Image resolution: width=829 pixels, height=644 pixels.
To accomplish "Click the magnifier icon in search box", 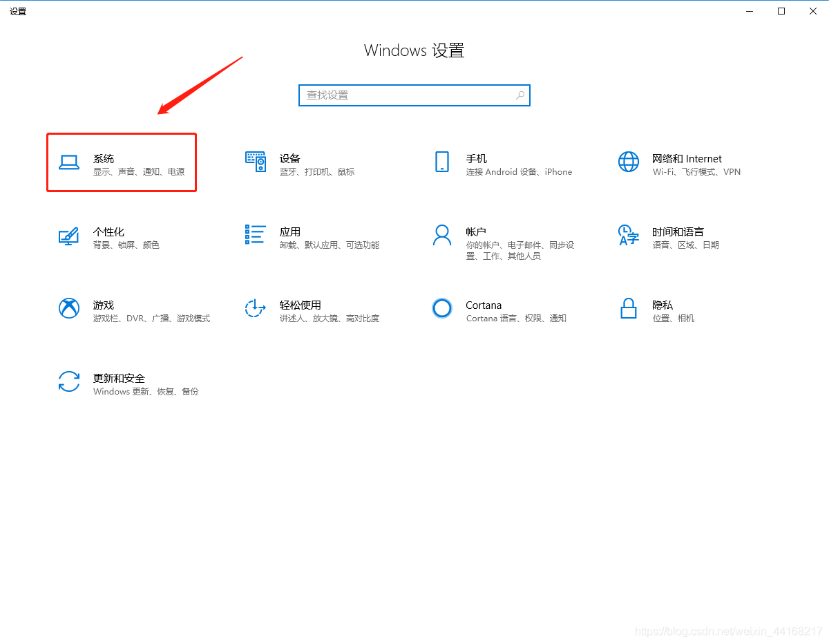I will (x=520, y=95).
